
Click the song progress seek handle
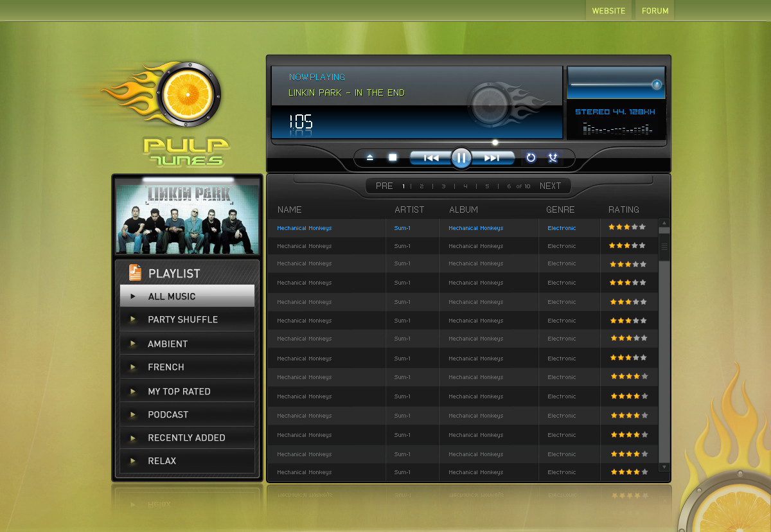[495, 143]
